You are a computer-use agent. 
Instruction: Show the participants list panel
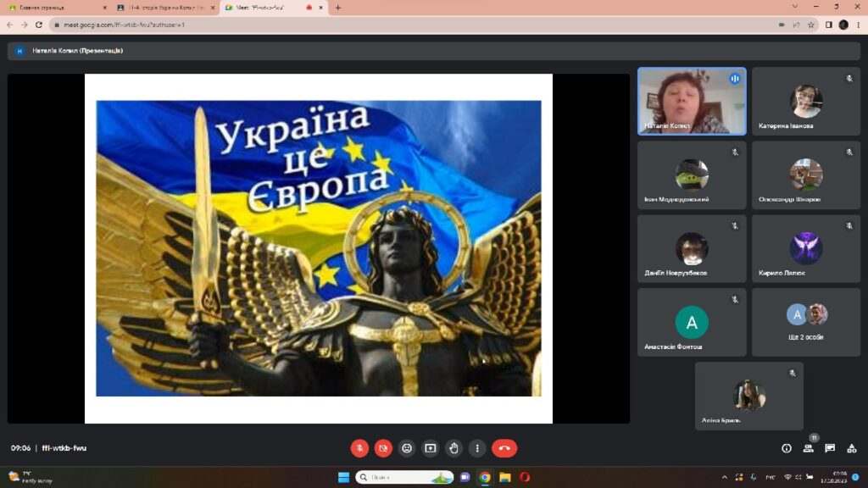click(808, 448)
